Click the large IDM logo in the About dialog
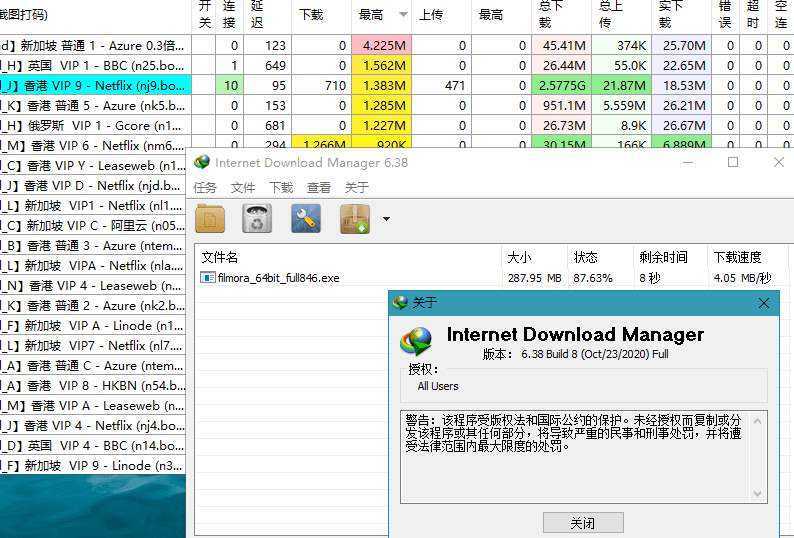Screen dimensions: 794x538 416,340
